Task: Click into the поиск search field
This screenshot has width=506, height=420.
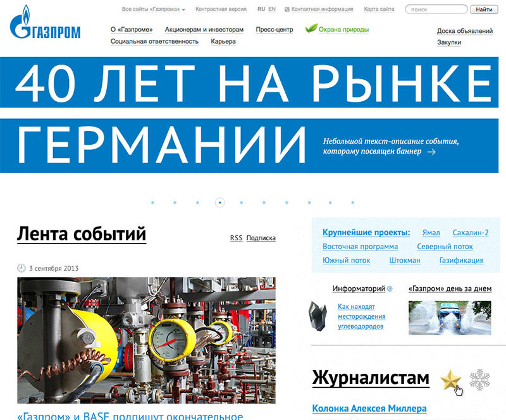Action: pyautogui.click(x=436, y=9)
